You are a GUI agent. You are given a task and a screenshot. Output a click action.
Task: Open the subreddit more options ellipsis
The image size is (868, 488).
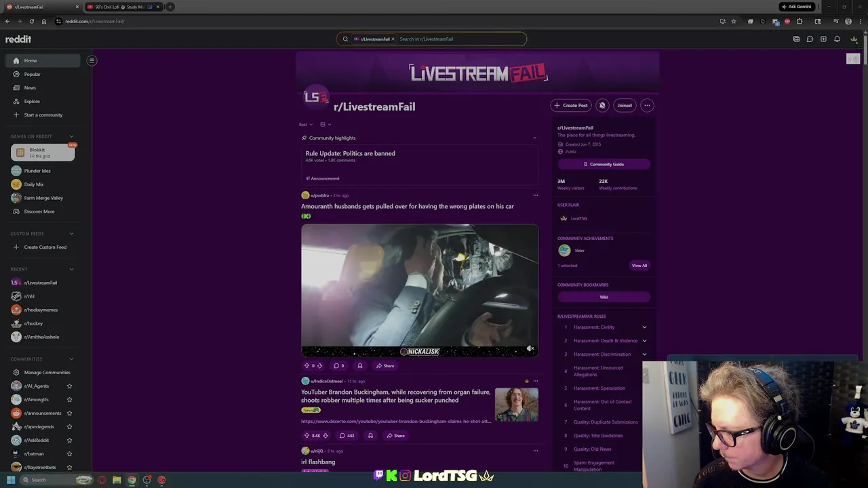pyautogui.click(x=647, y=106)
